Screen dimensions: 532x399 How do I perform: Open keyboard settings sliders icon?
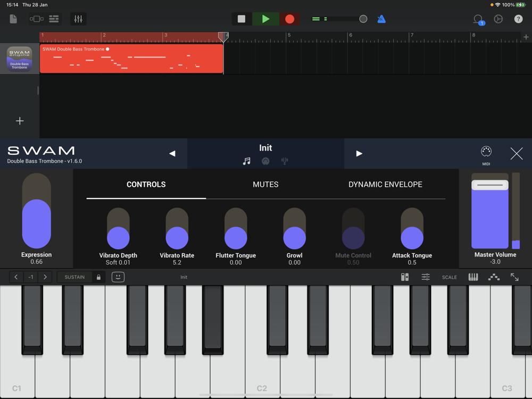[x=426, y=277]
